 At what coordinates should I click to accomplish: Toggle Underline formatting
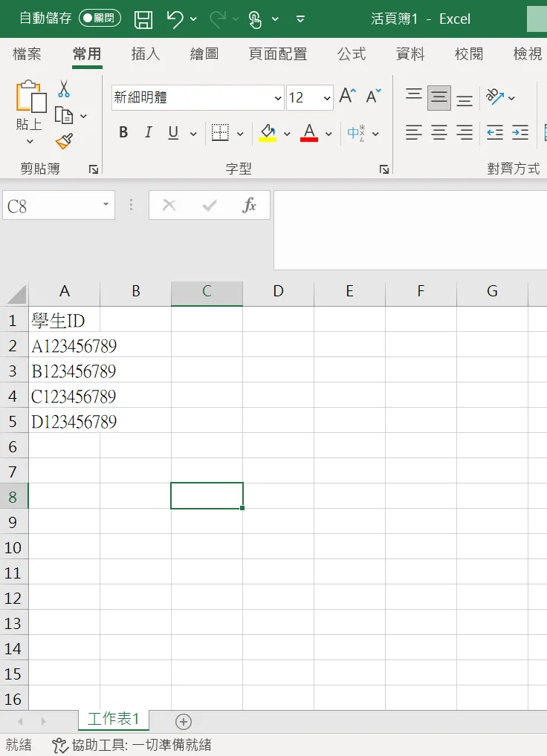173,133
